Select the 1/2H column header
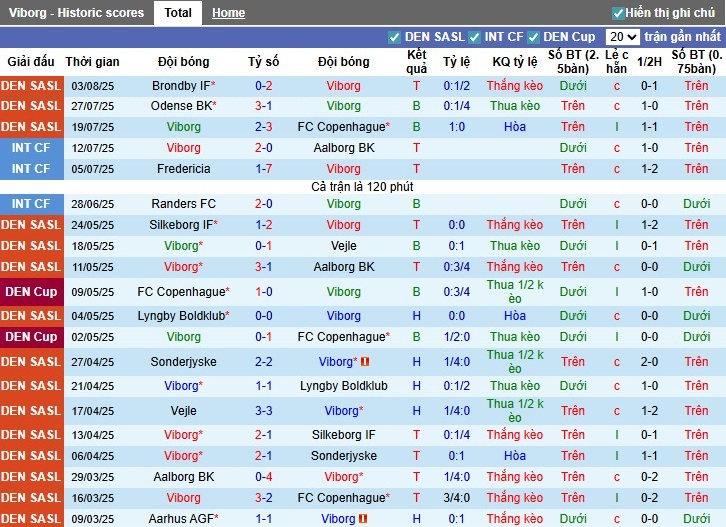This screenshot has width=726, height=527. click(649, 62)
